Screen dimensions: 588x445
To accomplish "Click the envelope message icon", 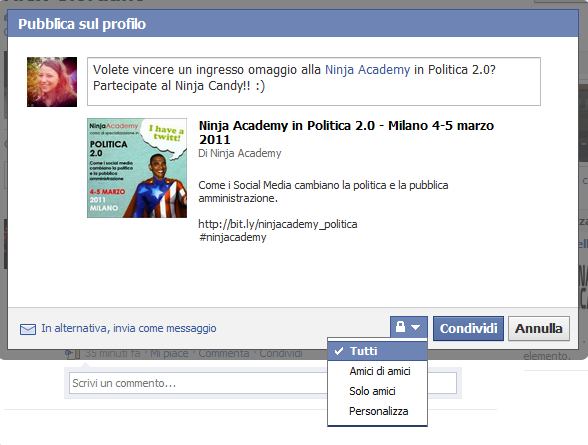I will point(28,329).
